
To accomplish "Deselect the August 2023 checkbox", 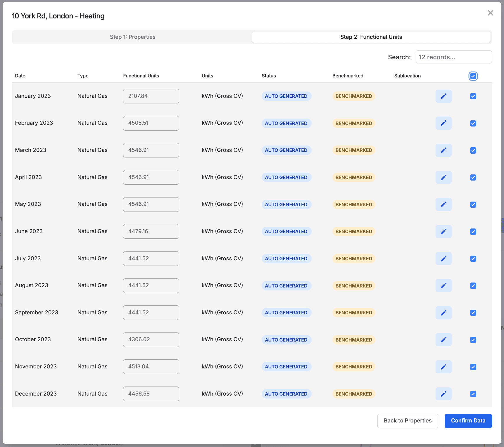I will [473, 286].
